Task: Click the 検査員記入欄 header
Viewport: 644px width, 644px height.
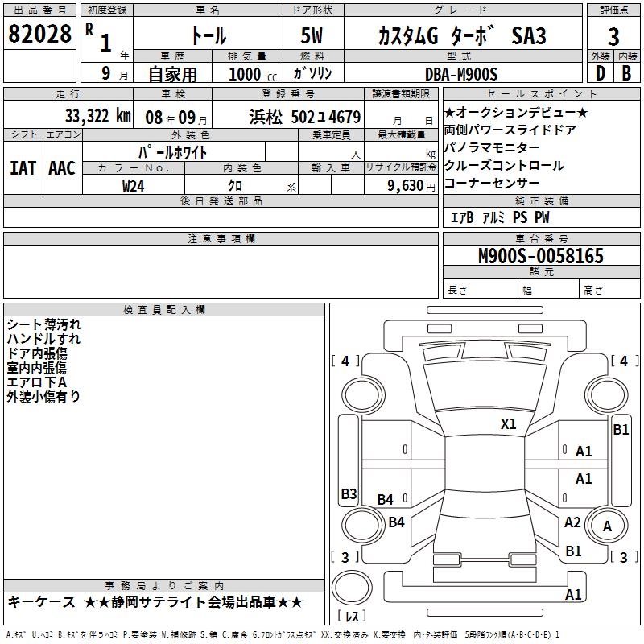Action: coord(164,310)
